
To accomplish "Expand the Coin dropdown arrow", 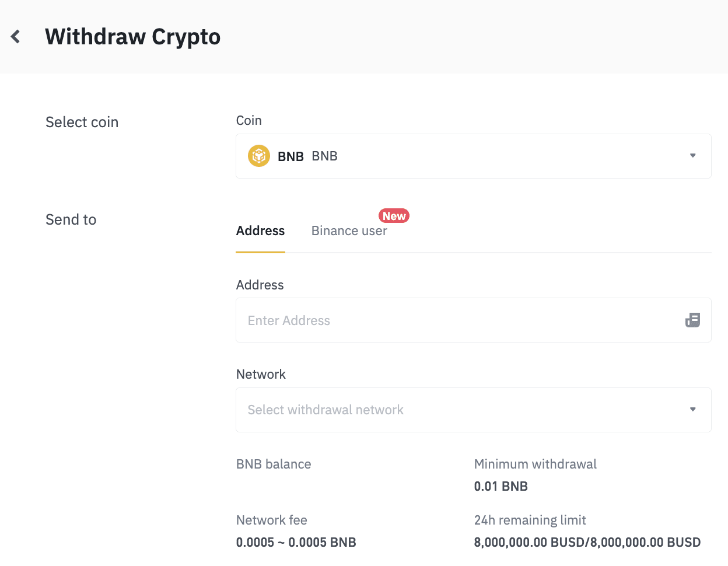I will coord(693,156).
